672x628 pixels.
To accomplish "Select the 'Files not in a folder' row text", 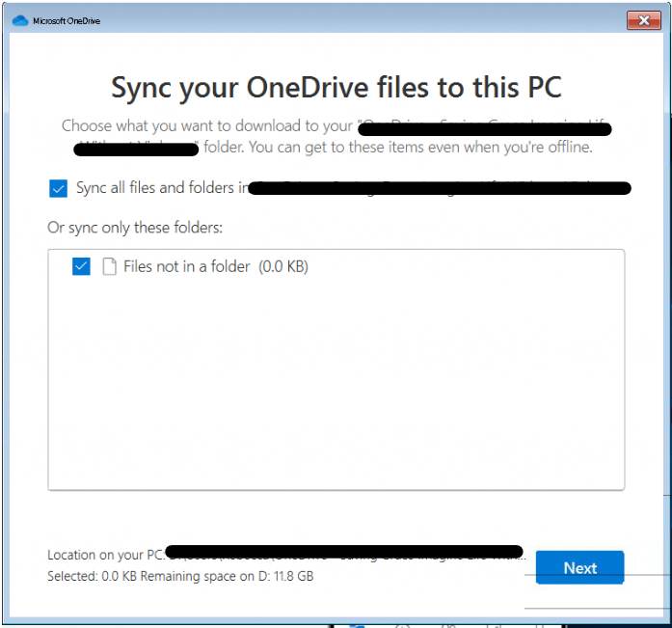I will (x=186, y=266).
